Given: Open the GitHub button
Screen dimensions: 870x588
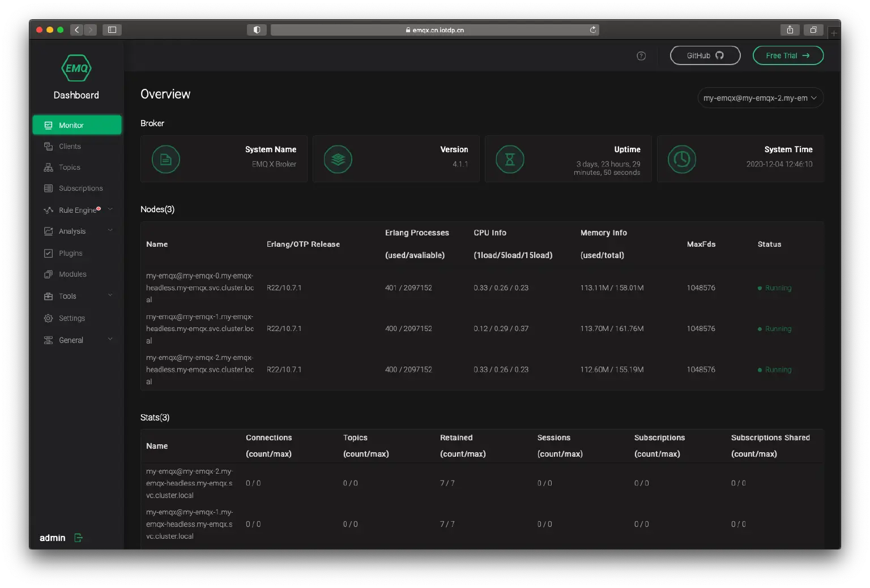Looking at the screenshot, I should point(705,55).
